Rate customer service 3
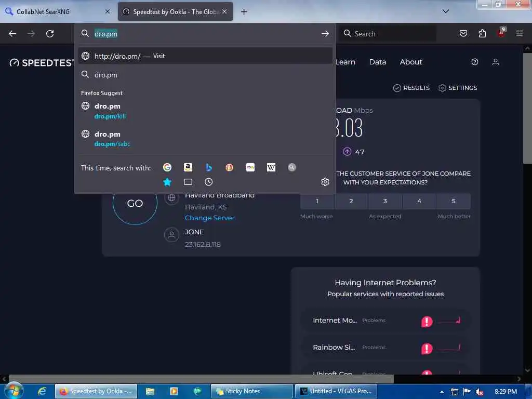The image size is (532, 399). tap(385, 201)
